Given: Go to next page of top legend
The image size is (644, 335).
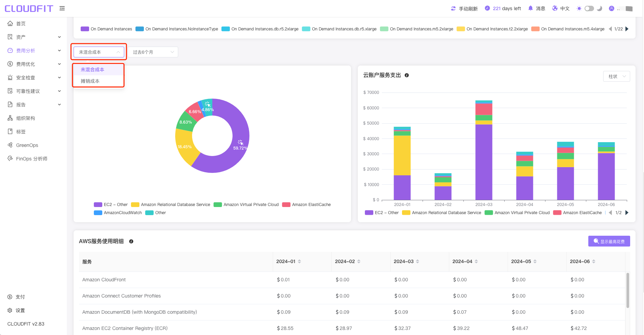Looking at the screenshot, I should (627, 29).
